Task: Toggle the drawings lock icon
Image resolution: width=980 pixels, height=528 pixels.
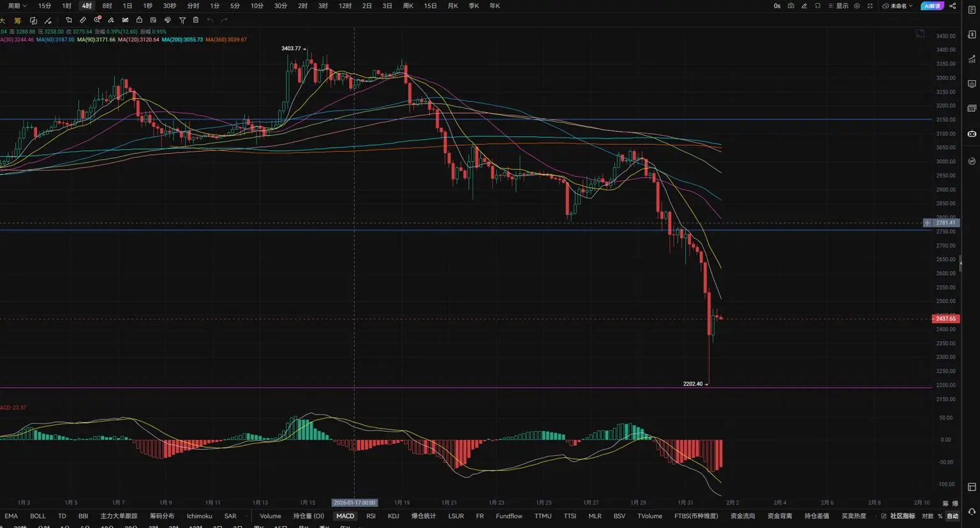Action: [139, 20]
